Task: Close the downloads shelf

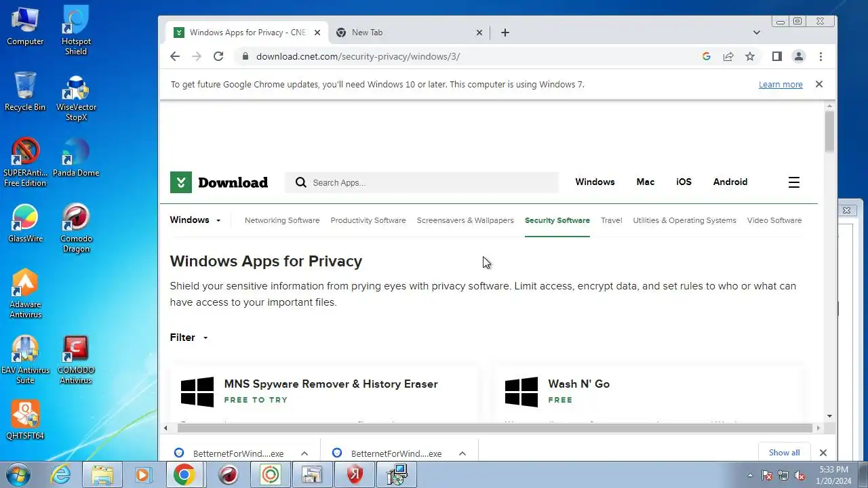Action: click(823, 453)
